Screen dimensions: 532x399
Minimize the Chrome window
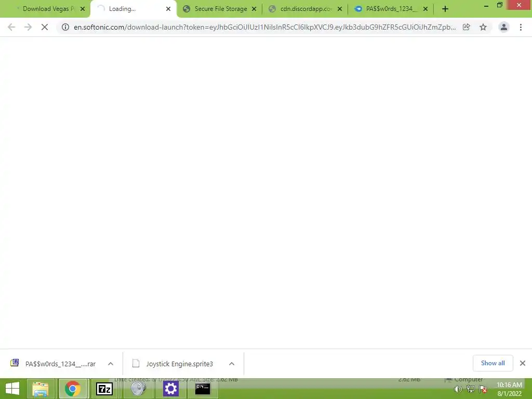(486, 6)
